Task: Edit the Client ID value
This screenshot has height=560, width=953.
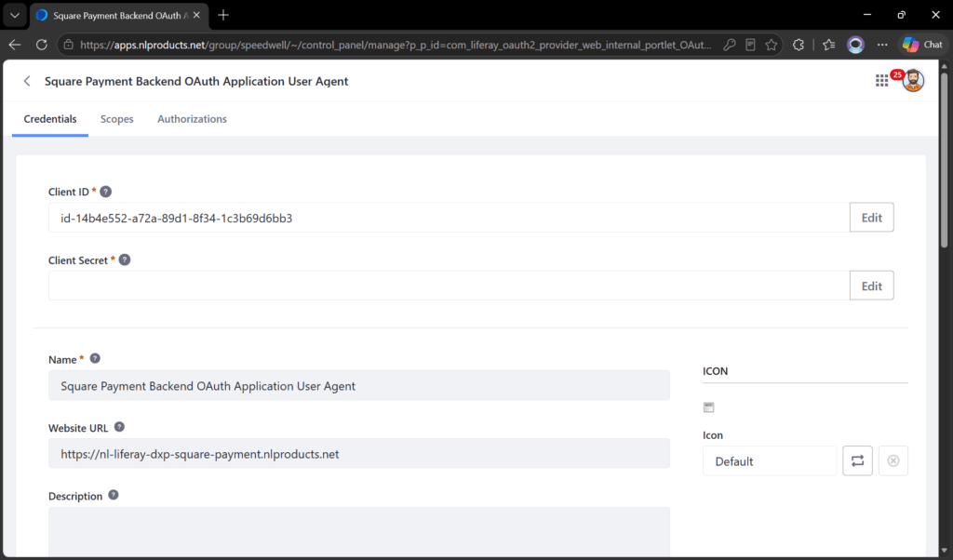Action: (x=871, y=218)
